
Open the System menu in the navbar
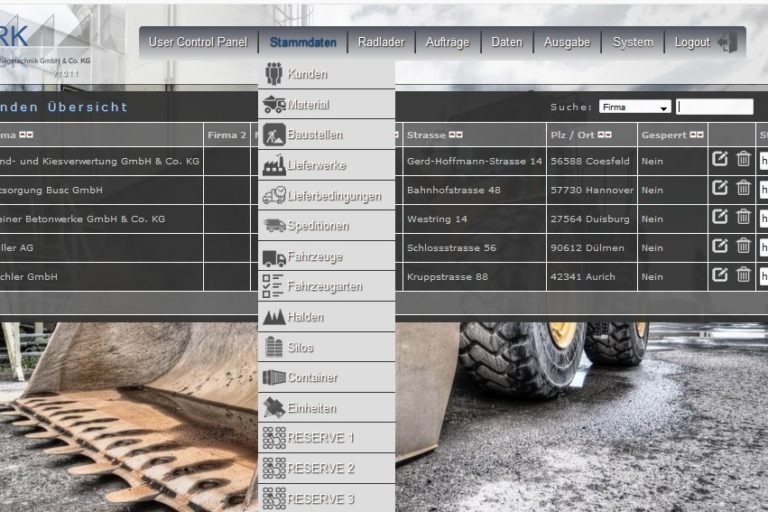coord(632,42)
